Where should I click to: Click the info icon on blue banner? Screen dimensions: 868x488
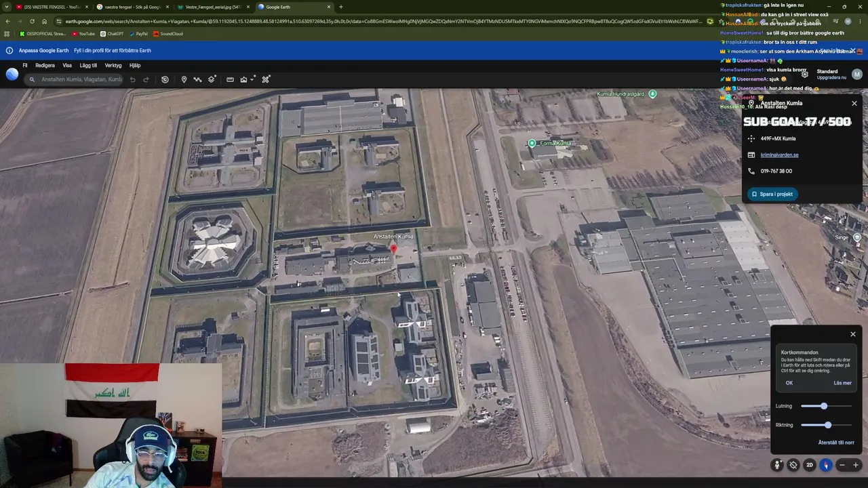click(x=9, y=50)
